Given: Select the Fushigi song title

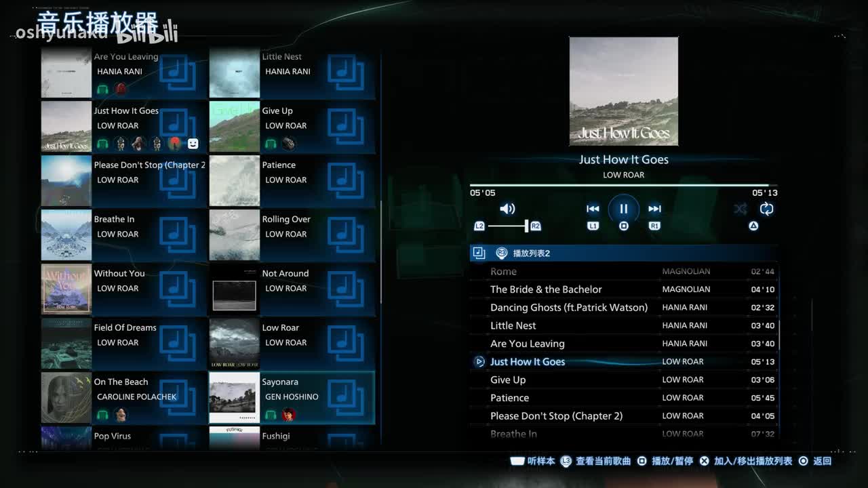Looking at the screenshot, I should (x=276, y=436).
